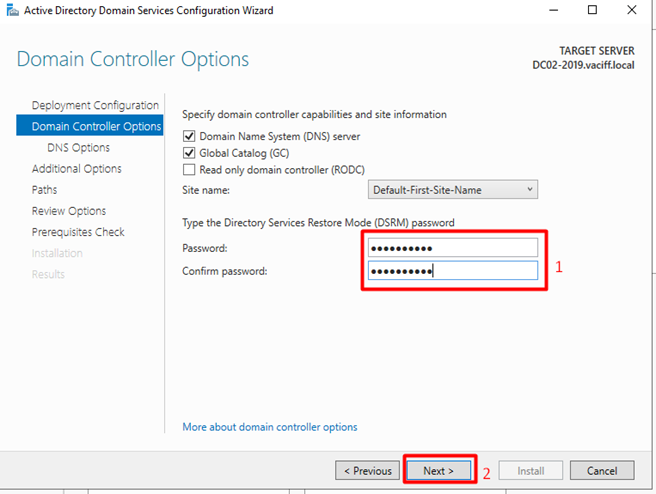Check Read only domain controller (RODC)
The height and width of the screenshot is (494, 656).
pyautogui.click(x=189, y=170)
